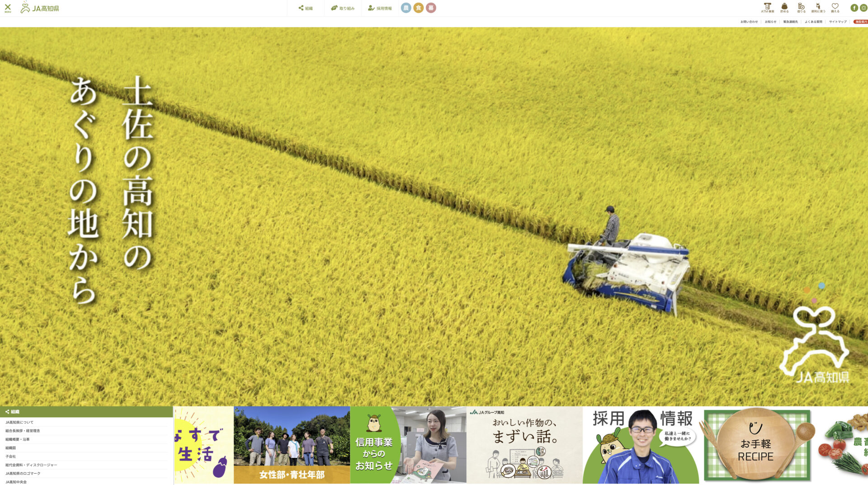Expand the 採用情報 navigation menu
The width and height of the screenshot is (868, 485).
[x=380, y=8]
